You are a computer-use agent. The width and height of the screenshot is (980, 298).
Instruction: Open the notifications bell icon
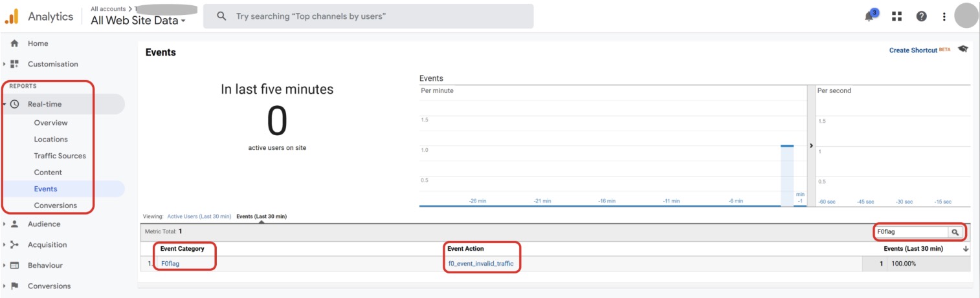point(870,16)
